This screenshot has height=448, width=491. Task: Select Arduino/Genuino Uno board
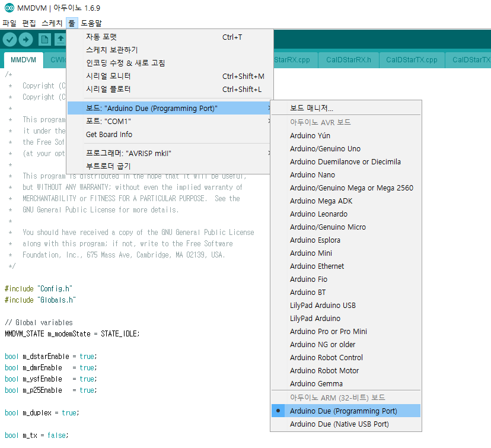click(346, 149)
